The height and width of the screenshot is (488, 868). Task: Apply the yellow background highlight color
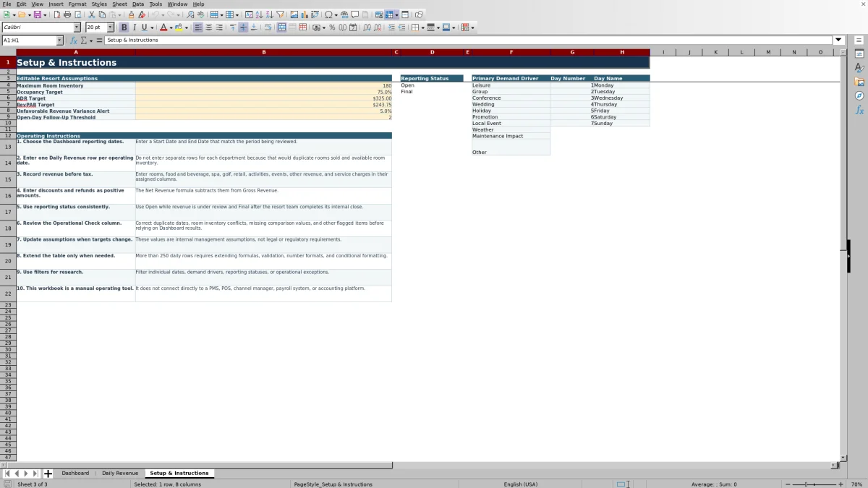coord(179,27)
